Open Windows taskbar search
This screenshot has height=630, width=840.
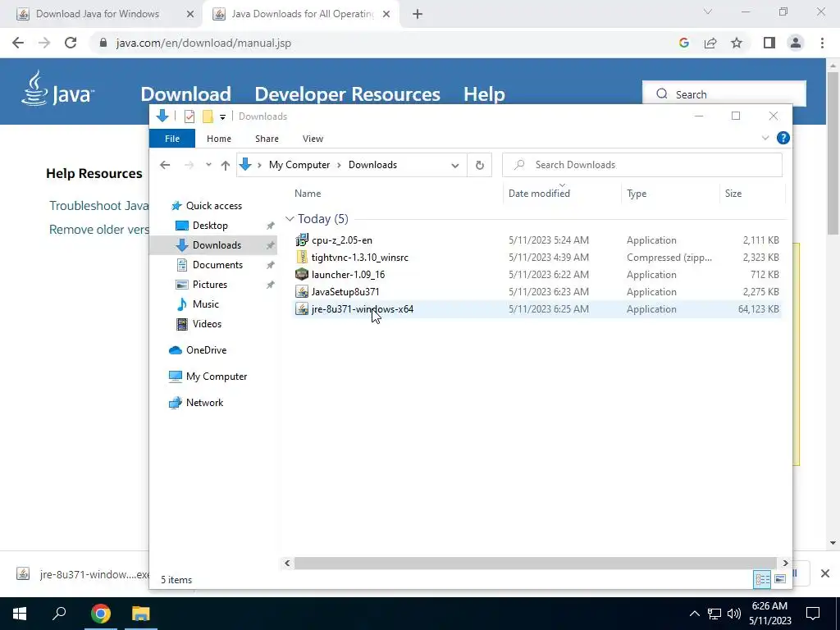point(59,614)
